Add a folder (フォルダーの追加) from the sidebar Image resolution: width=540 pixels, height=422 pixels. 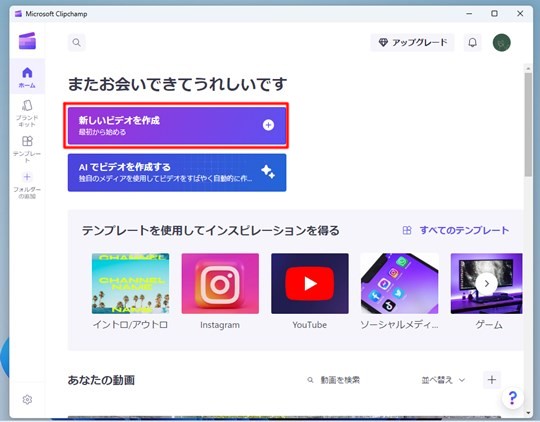click(x=27, y=185)
